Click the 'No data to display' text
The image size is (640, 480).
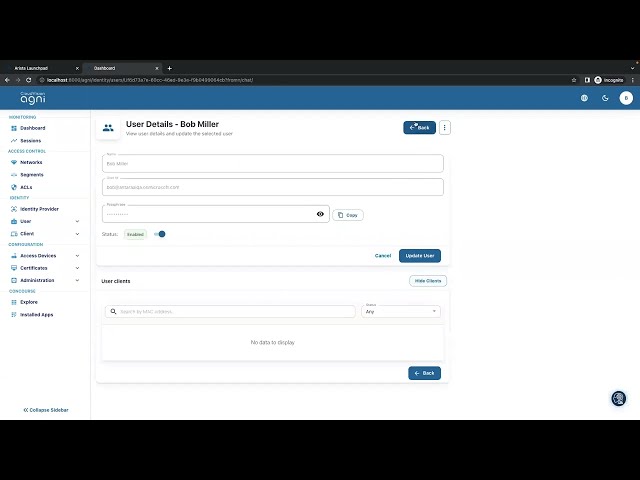(x=273, y=342)
